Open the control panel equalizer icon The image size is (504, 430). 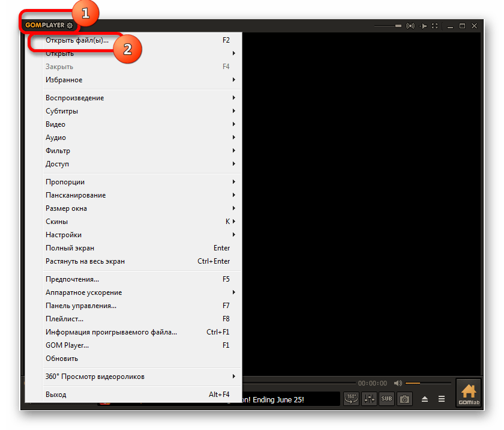[369, 399]
